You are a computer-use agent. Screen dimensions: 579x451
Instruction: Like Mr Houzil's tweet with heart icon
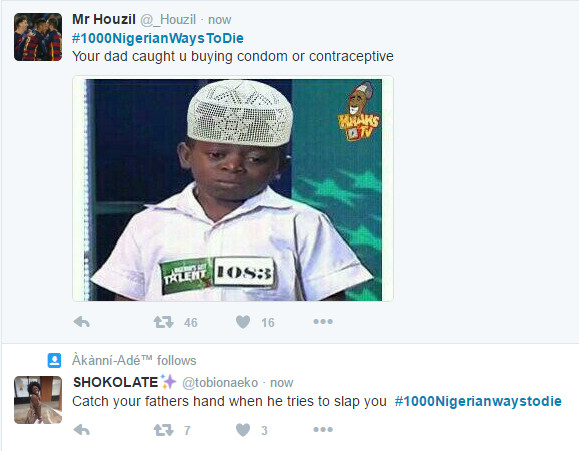243,322
